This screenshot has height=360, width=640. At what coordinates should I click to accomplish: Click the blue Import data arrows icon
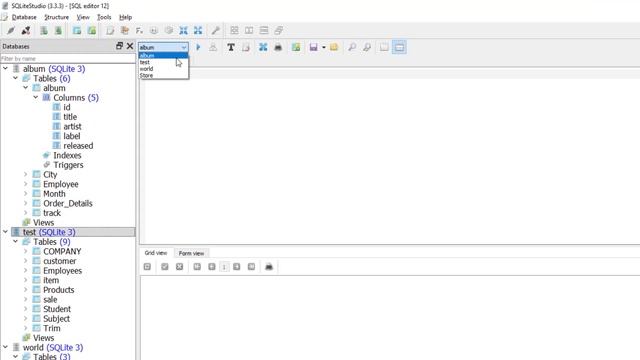pos(184,31)
